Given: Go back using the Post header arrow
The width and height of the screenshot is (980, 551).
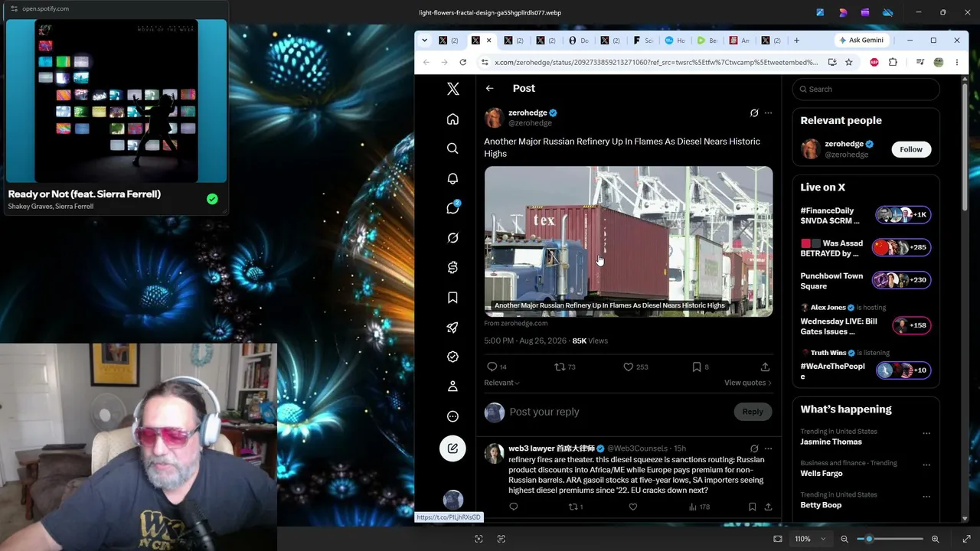Looking at the screenshot, I should pos(489,89).
